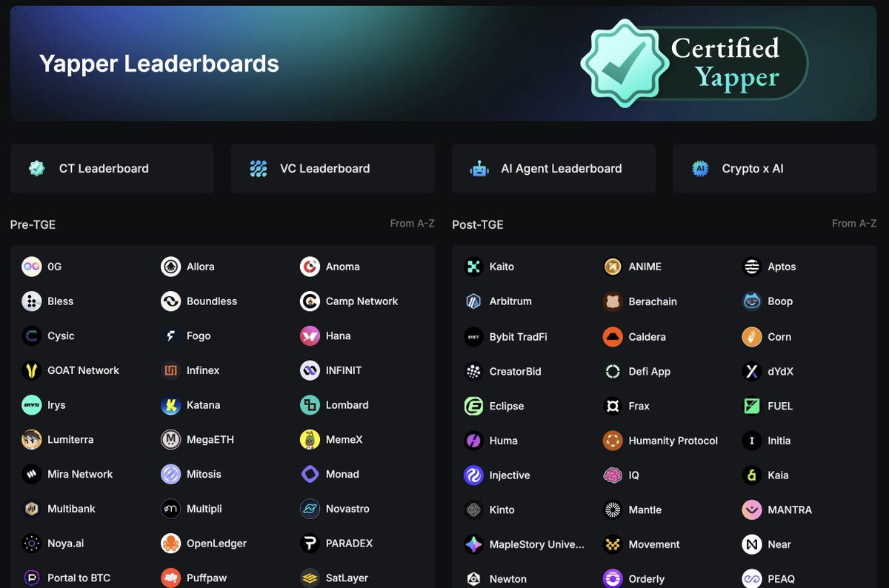This screenshot has height=588, width=889.
Task: Select Bybit TradFi in Post-TGE list
Action: coord(505,337)
